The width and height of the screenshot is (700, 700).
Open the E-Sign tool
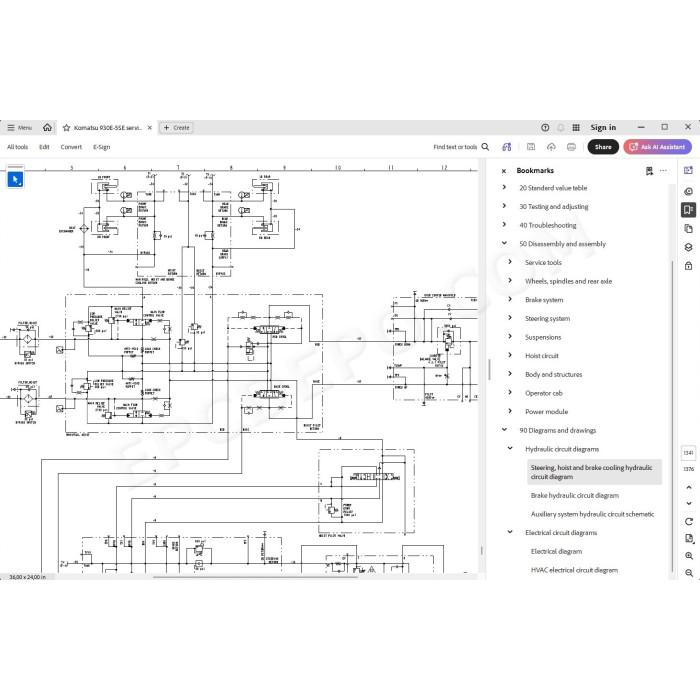(101, 147)
